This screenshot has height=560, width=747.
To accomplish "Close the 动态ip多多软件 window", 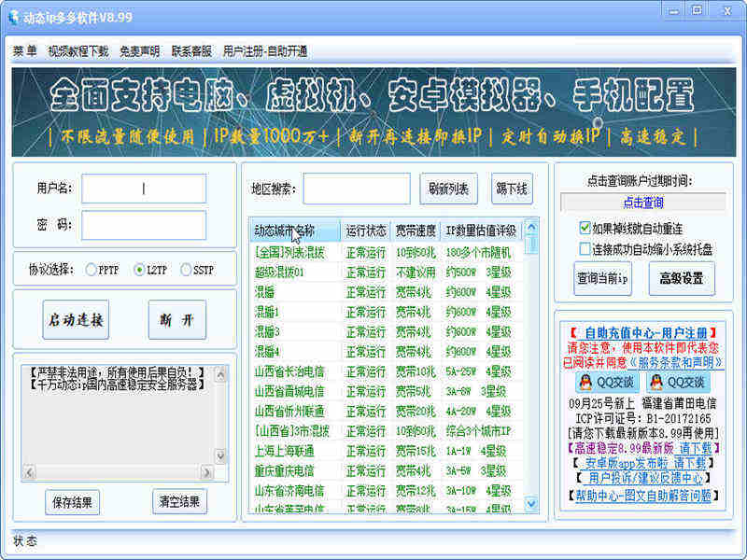I will 726,10.
